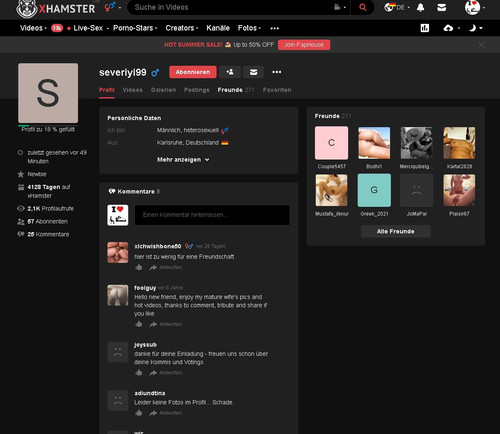The height and width of the screenshot is (434, 500).
Task: Go to the xHamster home logo
Action: [x=56, y=8]
